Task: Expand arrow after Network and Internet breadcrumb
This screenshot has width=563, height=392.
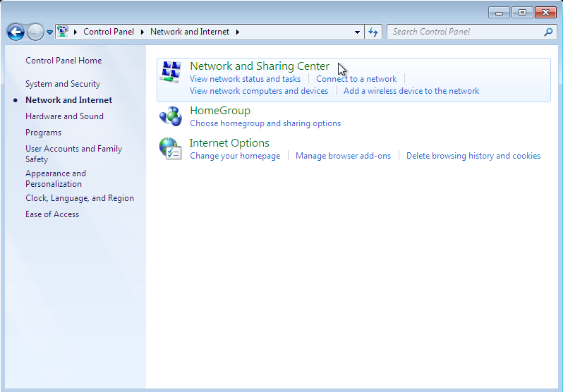Action: [237, 32]
